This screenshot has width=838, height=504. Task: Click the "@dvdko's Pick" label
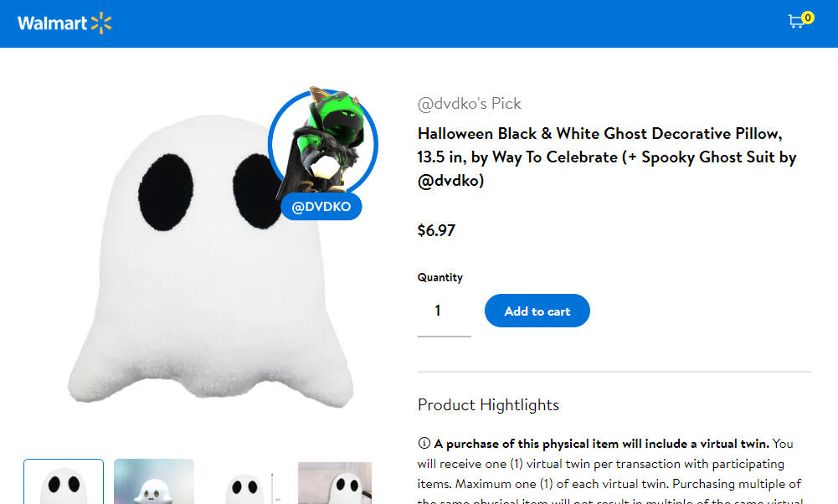[x=469, y=104]
